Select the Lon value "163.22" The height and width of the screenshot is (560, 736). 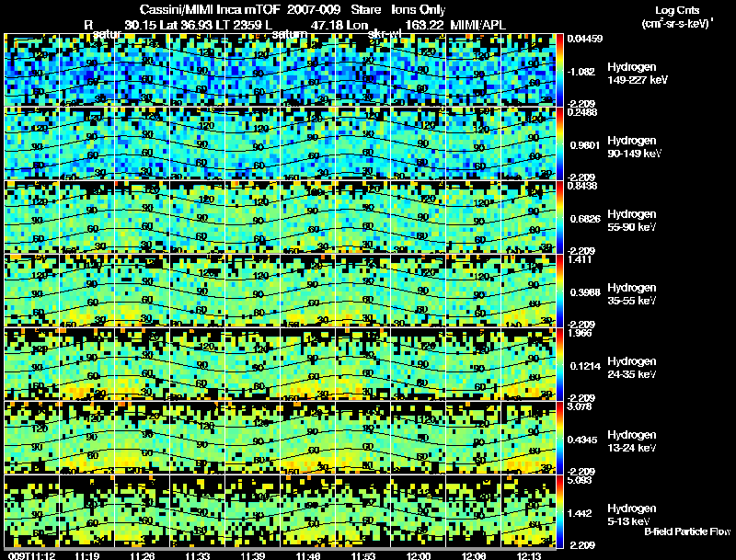point(424,25)
